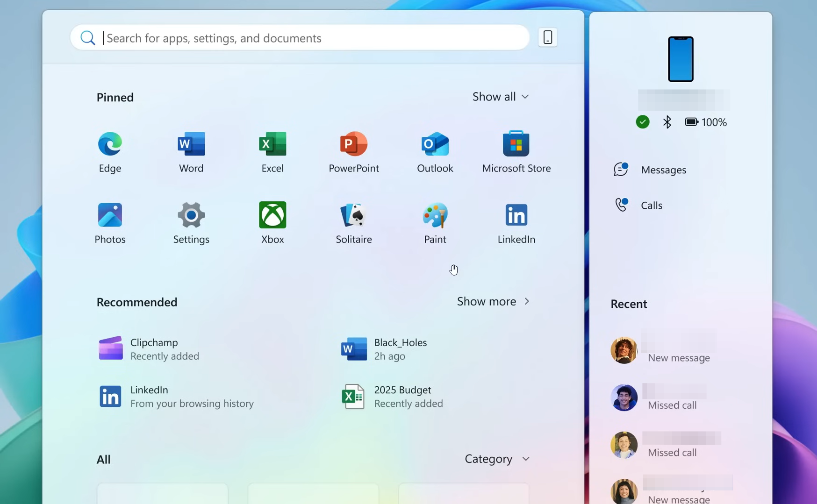Click the search input field

(299, 37)
